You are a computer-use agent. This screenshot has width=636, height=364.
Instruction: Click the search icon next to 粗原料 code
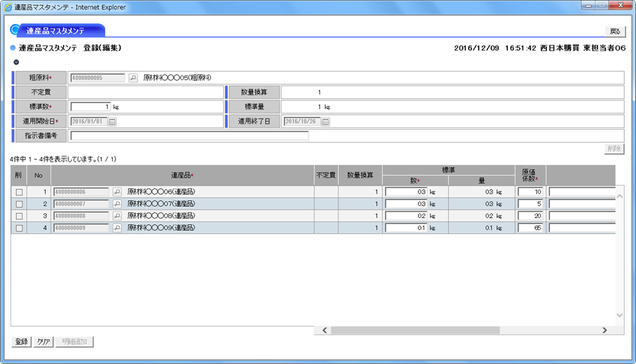coord(133,78)
